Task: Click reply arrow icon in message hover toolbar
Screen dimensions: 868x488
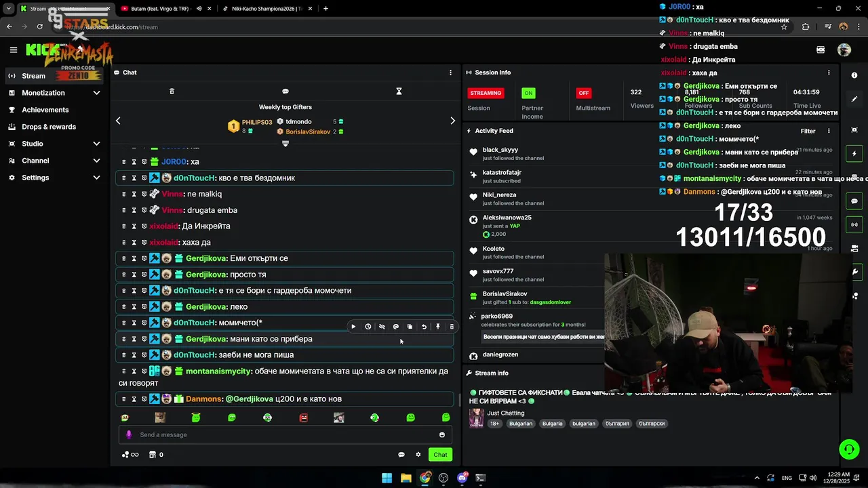Action: pos(424,327)
